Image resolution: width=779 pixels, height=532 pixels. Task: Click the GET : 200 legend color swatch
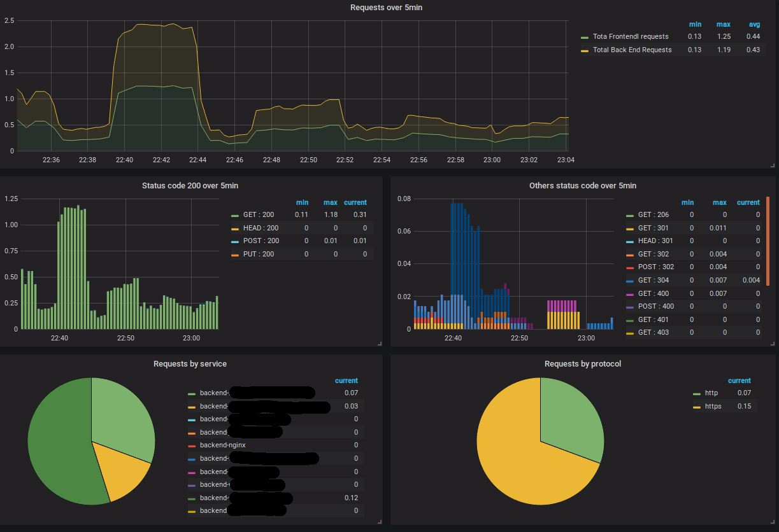(235, 216)
